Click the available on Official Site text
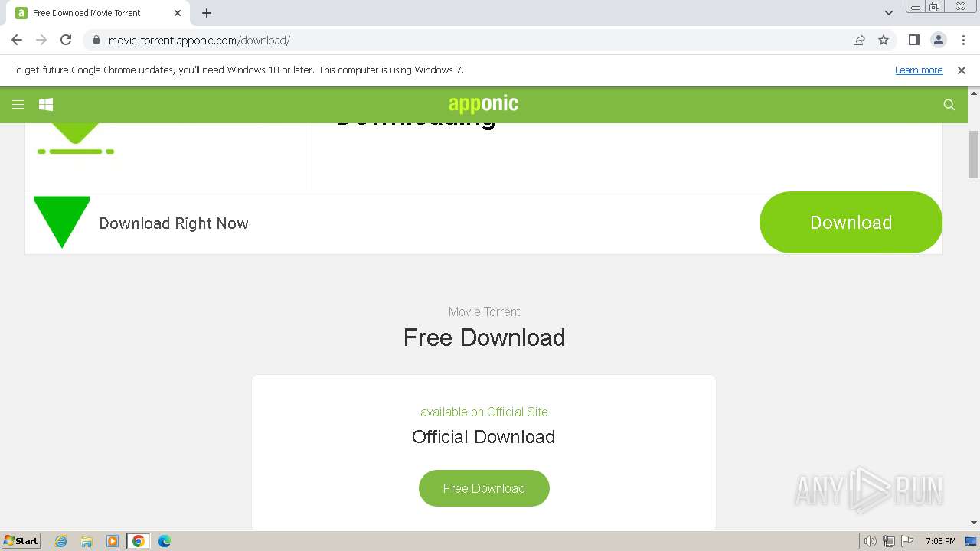Image resolution: width=980 pixels, height=551 pixels. coord(484,412)
